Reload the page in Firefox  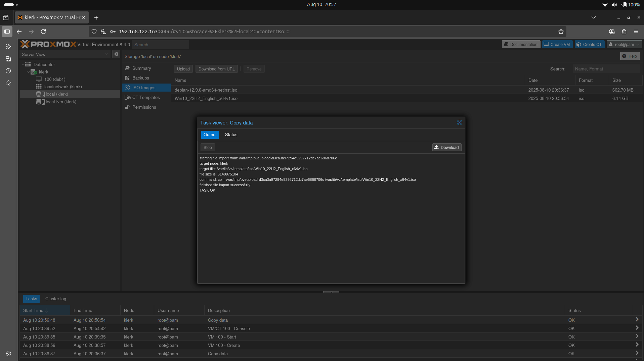pyautogui.click(x=43, y=32)
